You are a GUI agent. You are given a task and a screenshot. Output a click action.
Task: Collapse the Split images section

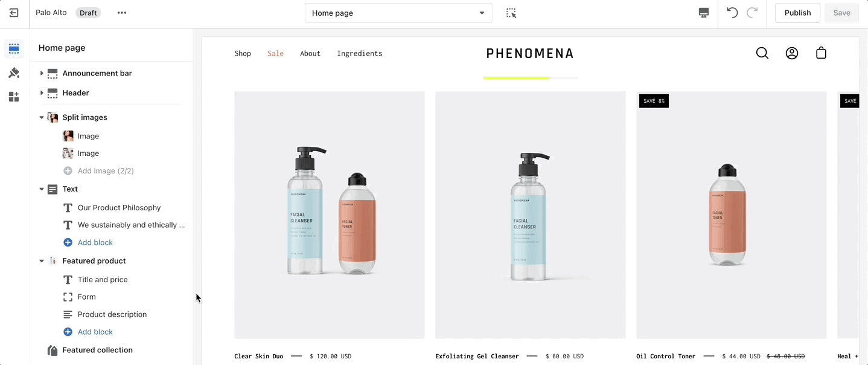(42, 117)
